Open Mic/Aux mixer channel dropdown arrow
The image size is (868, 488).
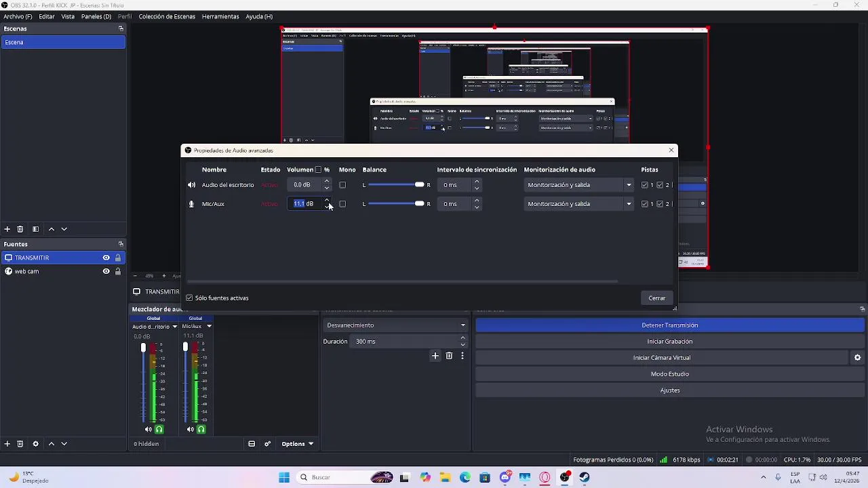click(209, 327)
